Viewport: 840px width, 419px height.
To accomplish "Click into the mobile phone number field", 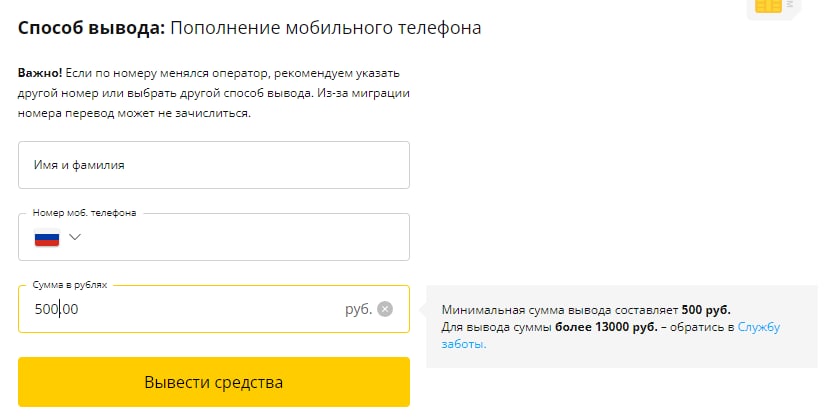I will (x=214, y=237).
